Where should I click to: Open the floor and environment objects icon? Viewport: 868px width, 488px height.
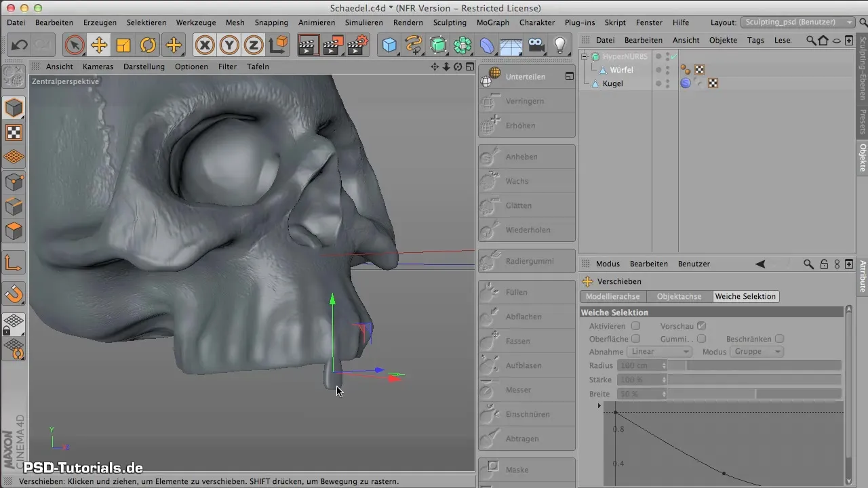click(511, 45)
